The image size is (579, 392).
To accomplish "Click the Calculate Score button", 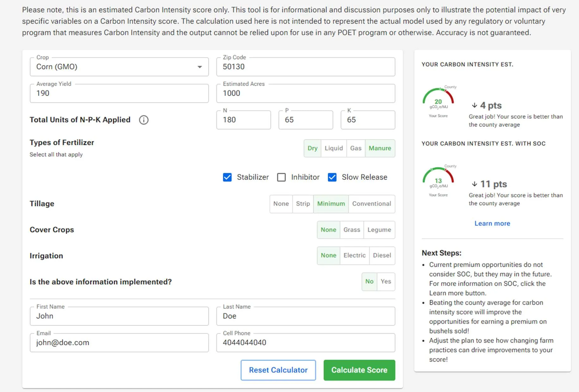I will point(359,370).
